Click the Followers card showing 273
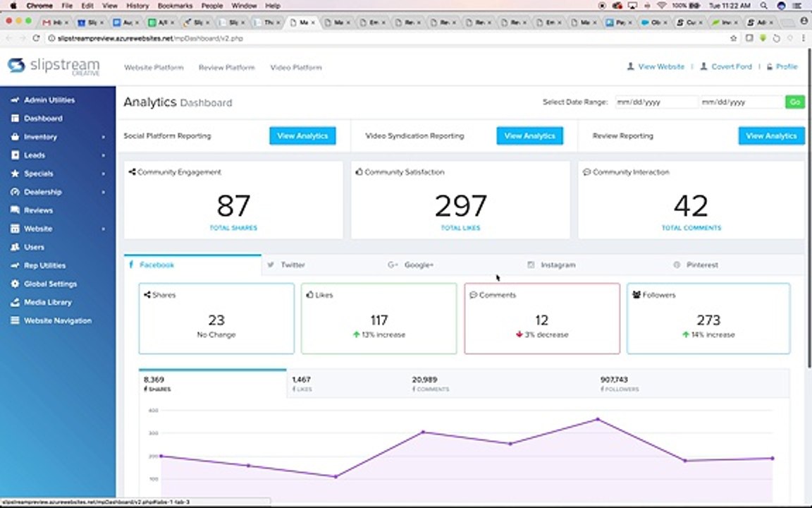Viewport: 812px width, 508px height. pos(708,318)
